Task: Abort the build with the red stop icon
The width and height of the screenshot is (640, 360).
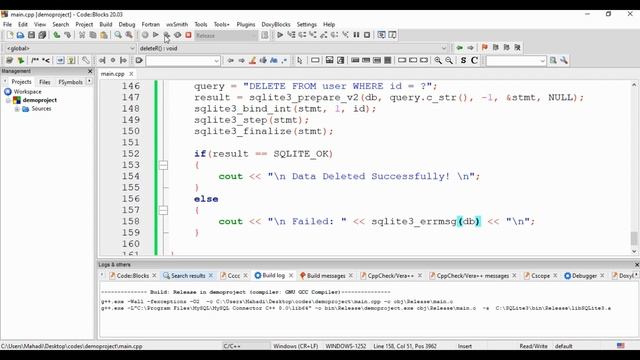Action: click(x=188, y=35)
